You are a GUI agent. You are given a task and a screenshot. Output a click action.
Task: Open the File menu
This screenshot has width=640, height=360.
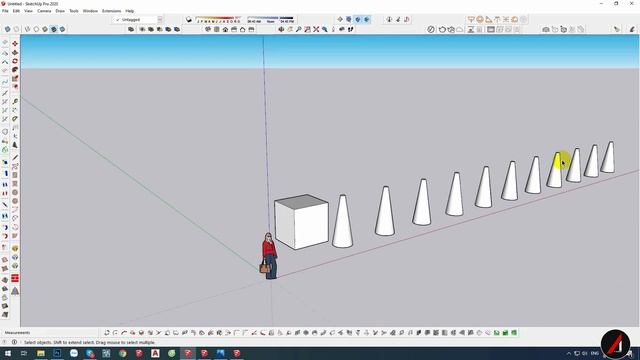[5, 11]
